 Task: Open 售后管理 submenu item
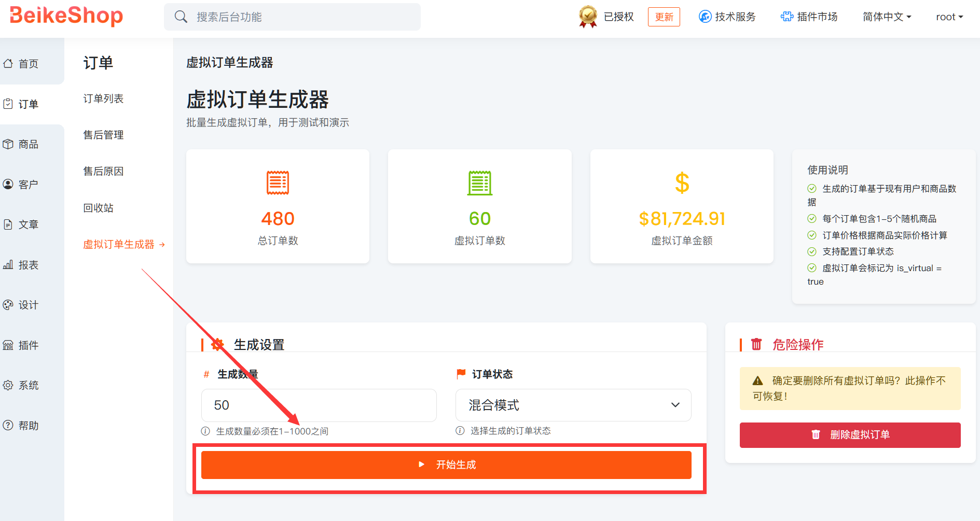(x=103, y=135)
